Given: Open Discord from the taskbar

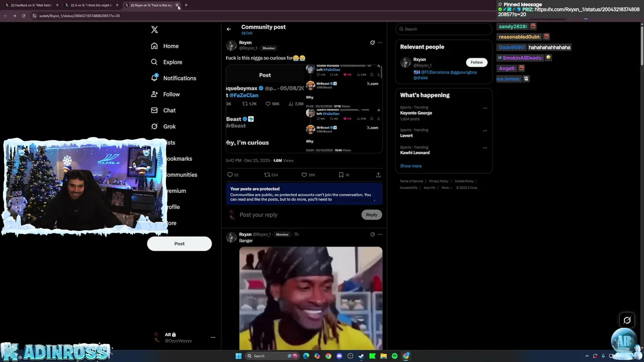Looking at the screenshot, I should (339, 356).
